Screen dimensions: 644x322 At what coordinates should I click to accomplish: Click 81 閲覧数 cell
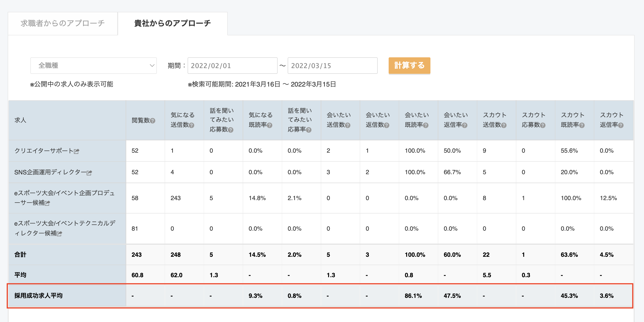pyautogui.click(x=135, y=229)
